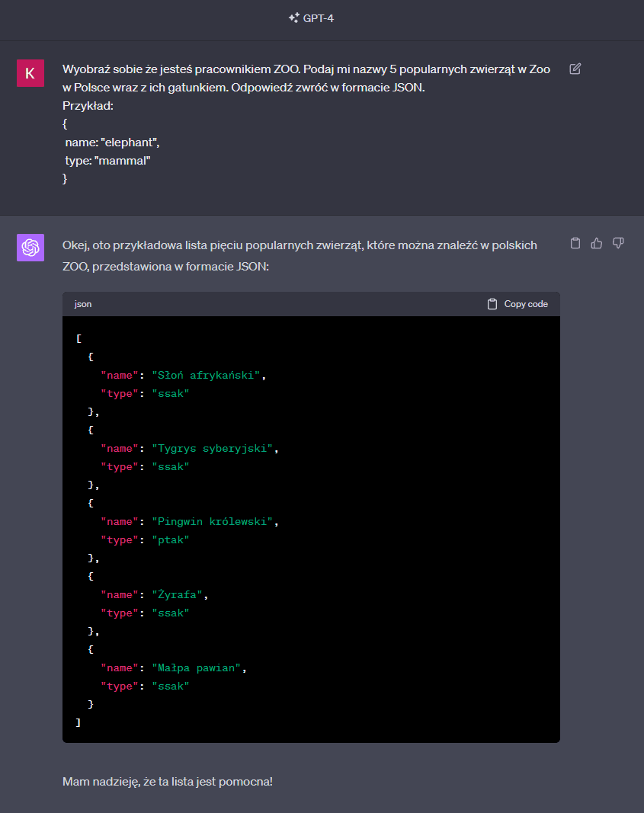Click the purple ChatGPT logo avatar
Viewport: 644px width, 813px height.
(30, 248)
